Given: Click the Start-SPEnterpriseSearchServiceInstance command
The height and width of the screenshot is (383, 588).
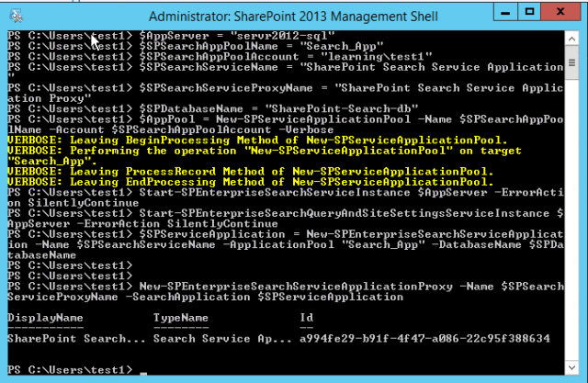Looking at the screenshot, I should pos(275,193).
